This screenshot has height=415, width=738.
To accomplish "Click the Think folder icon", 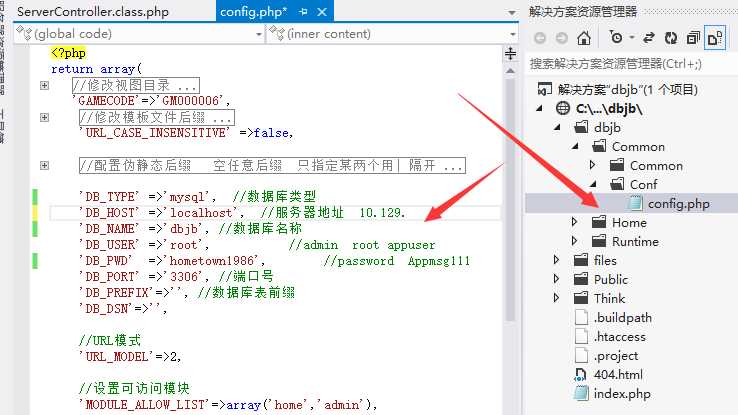I will click(x=581, y=298).
